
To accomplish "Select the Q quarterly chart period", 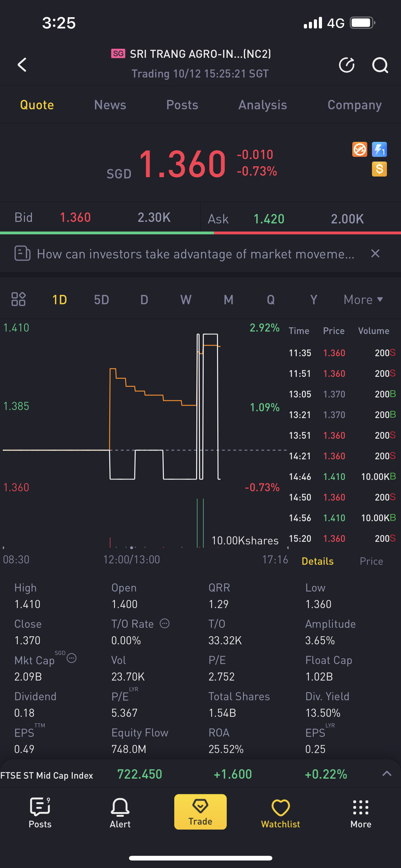I will pos(271,300).
